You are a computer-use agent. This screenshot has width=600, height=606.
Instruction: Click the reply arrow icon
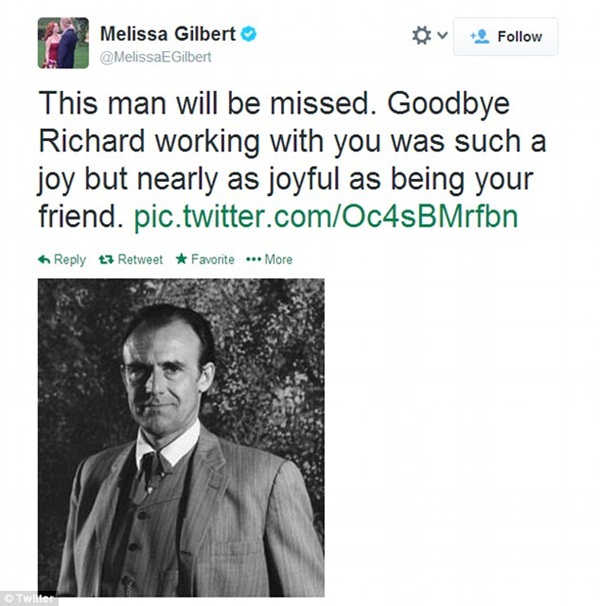(x=44, y=260)
